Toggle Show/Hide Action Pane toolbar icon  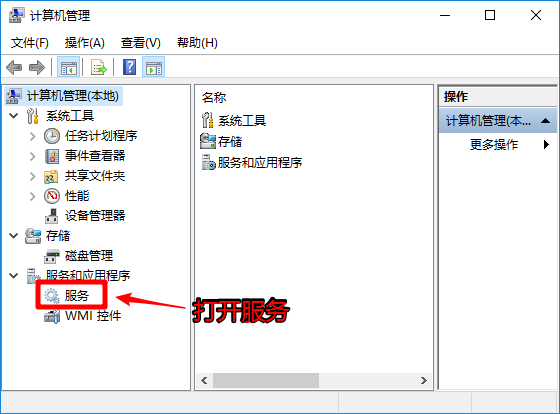click(x=154, y=68)
